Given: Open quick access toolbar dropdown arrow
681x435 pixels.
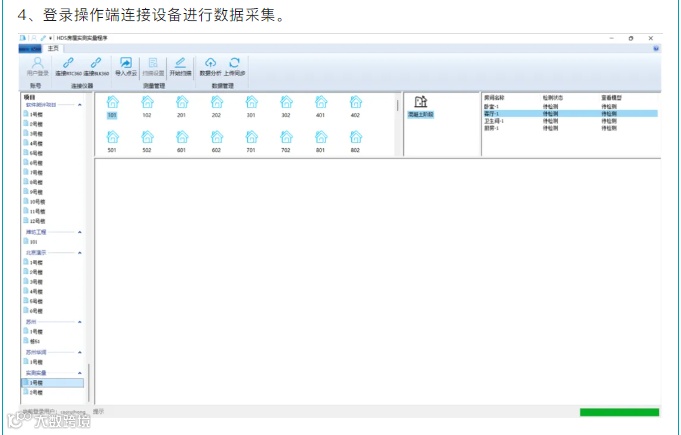Looking at the screenshot, I should (x=51, y=38).
